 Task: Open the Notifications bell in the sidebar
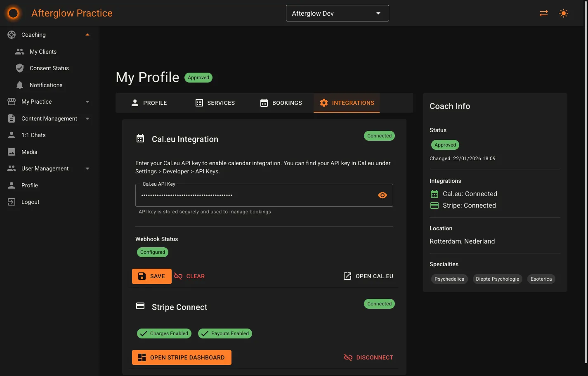tap(20, 85)
